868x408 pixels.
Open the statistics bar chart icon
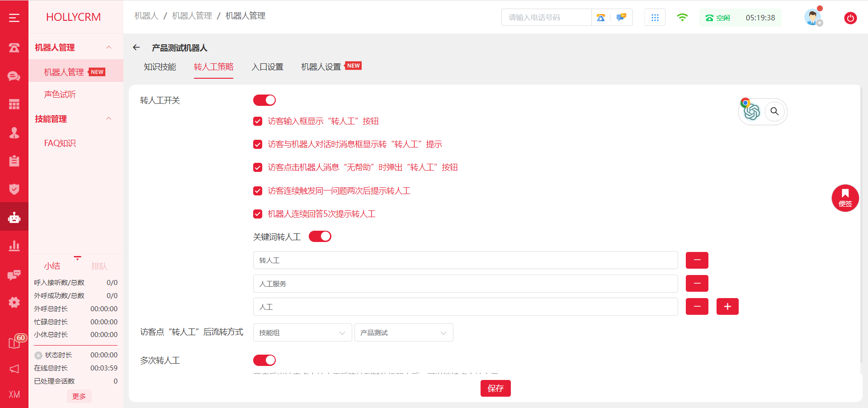click(14, 246)
